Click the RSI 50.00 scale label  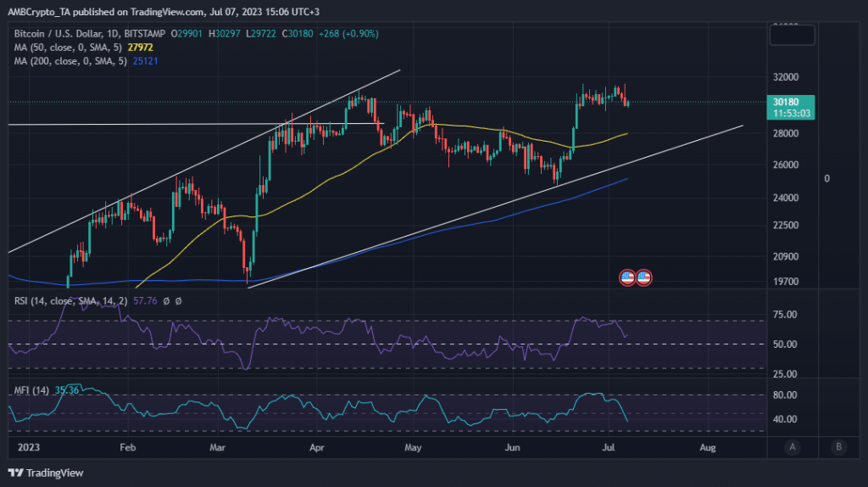787,344
